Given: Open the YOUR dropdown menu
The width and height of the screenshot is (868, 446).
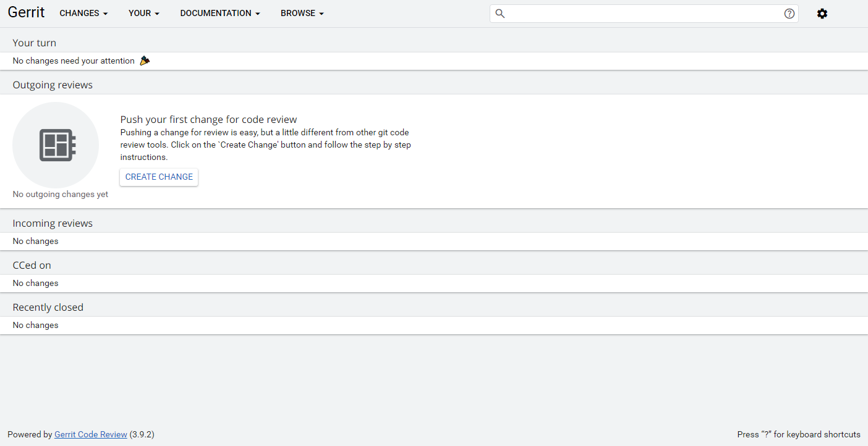Looking at the screenshot, I should [x=144, y=14].
